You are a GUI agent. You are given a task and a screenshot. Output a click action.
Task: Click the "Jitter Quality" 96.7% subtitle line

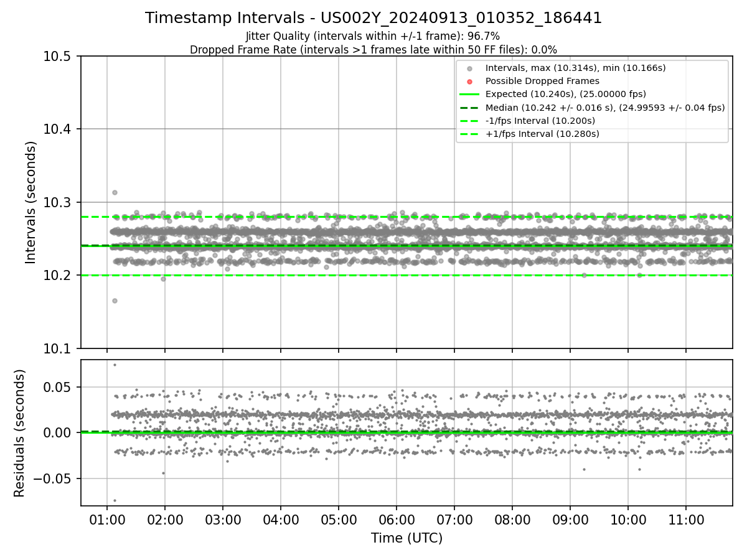click(373, 36)
